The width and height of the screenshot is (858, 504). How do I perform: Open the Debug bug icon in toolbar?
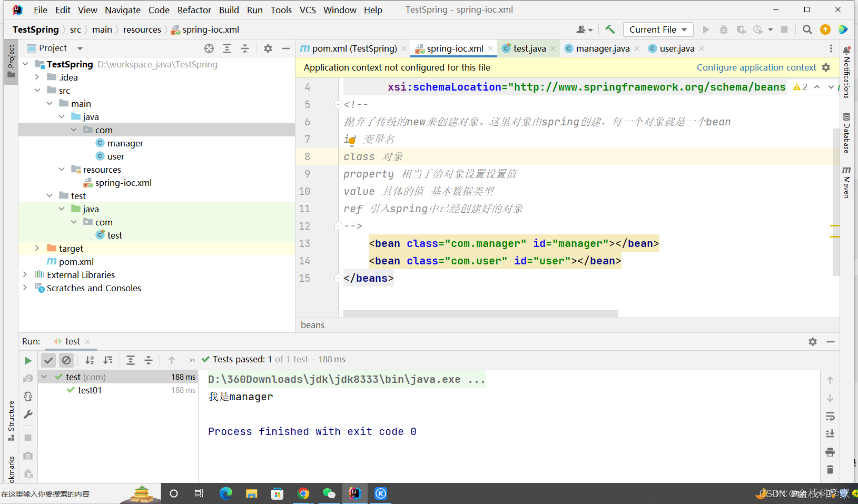click(724, 29)
